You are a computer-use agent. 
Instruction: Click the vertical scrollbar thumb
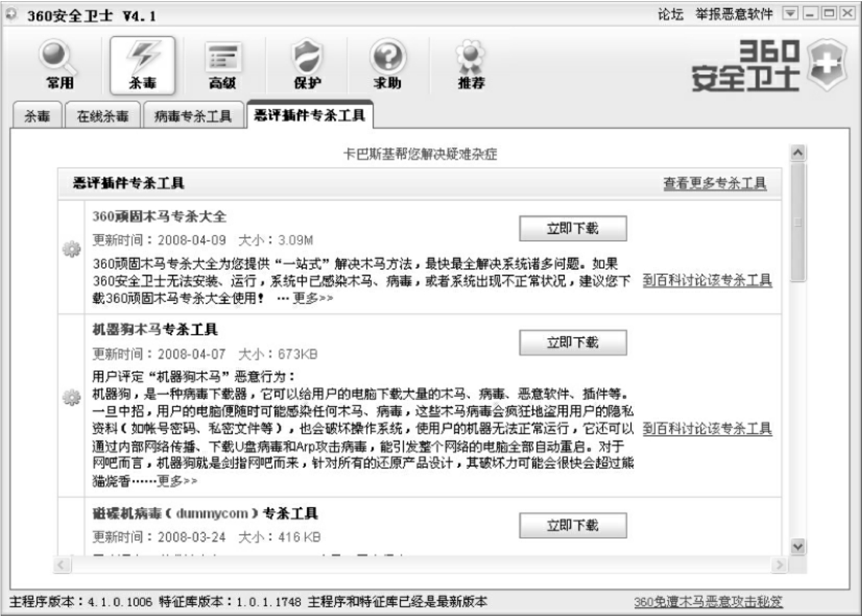798,221
